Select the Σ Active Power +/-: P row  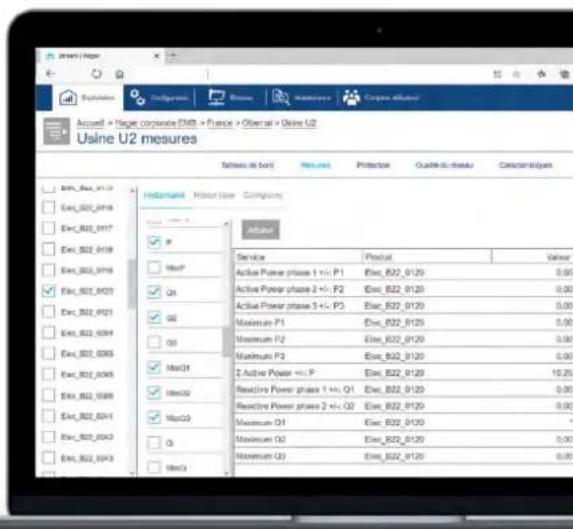click(403, 373)
